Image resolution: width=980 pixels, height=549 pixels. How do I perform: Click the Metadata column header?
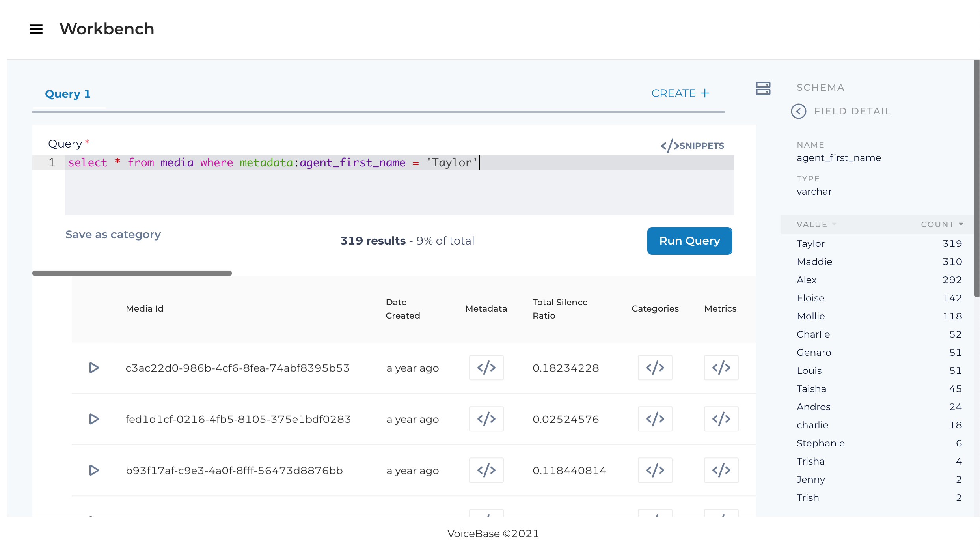coord(486,309)
